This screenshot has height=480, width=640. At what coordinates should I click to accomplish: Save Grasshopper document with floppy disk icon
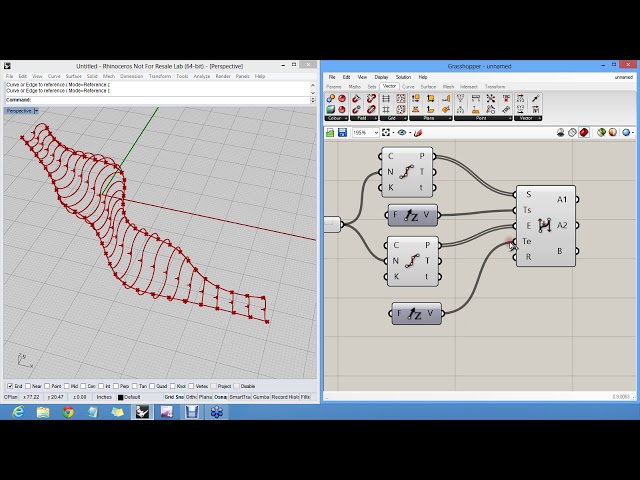click(x=342, y=132)
